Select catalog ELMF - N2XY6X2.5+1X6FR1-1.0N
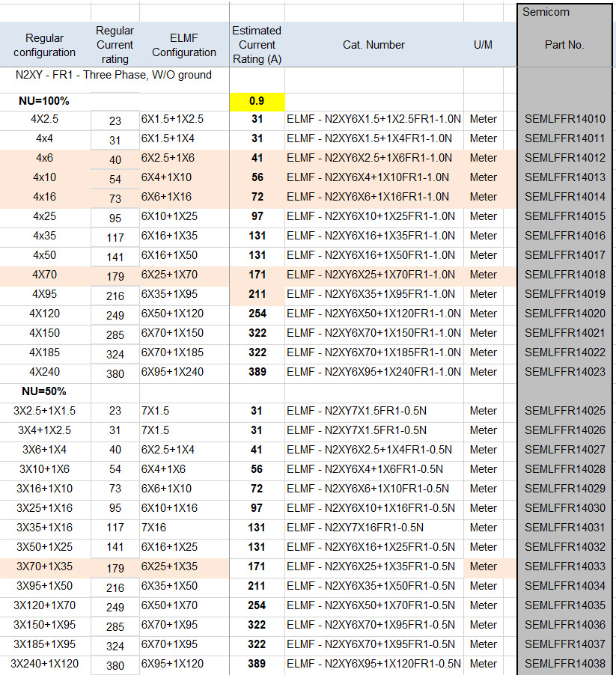The width and height of the screenshot is (616, 675). (369, 158)
